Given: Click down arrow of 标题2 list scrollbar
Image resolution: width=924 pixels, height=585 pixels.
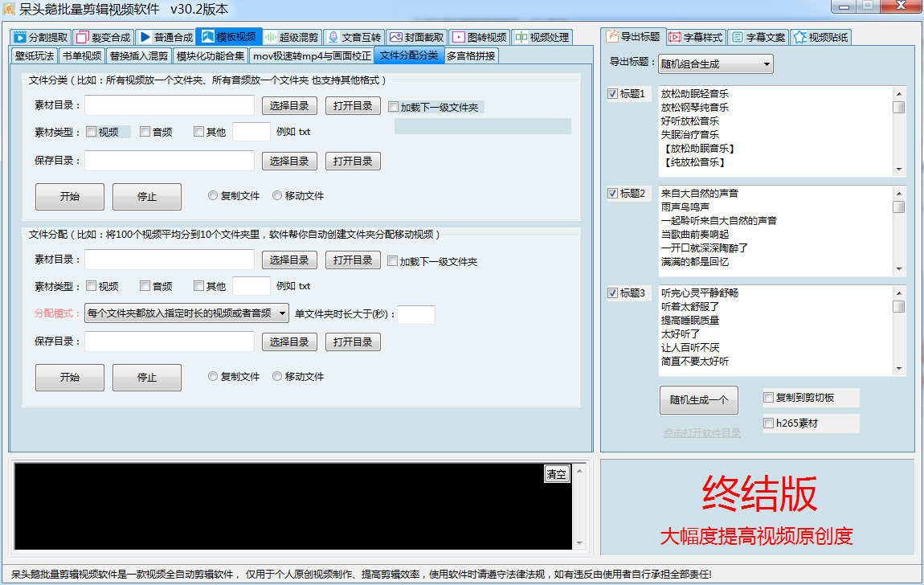Looking at the screenshot, I should 898,269.
